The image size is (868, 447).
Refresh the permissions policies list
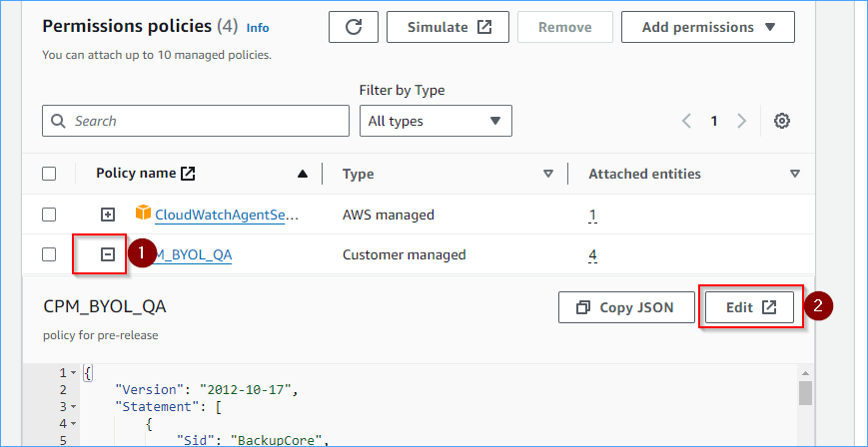pos(354,27)
